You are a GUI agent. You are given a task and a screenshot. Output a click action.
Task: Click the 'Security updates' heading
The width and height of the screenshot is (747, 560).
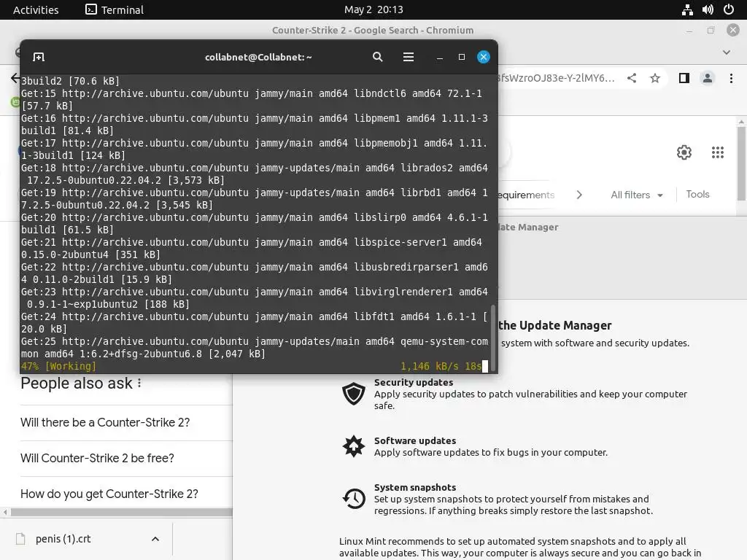pos(414,382)
